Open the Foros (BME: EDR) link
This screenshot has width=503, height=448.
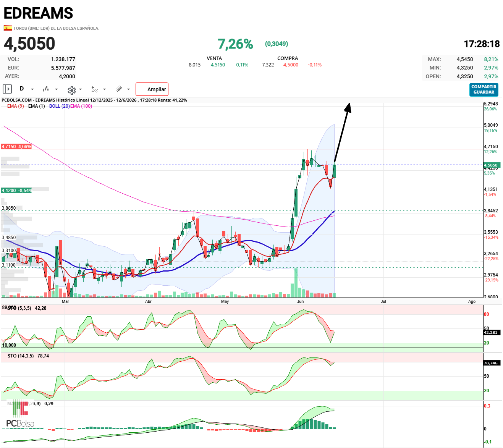[x=57, y=28]
